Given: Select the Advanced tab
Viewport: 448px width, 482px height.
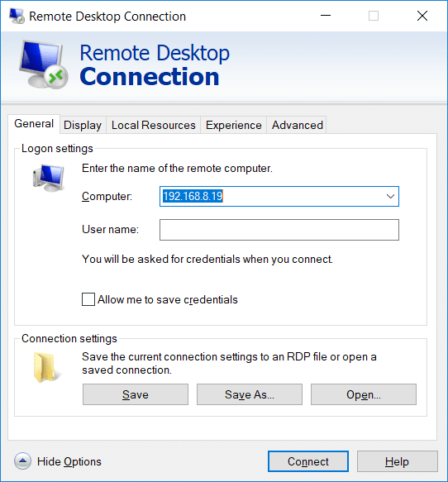Looking at the screenshot, I should point(297,125).
